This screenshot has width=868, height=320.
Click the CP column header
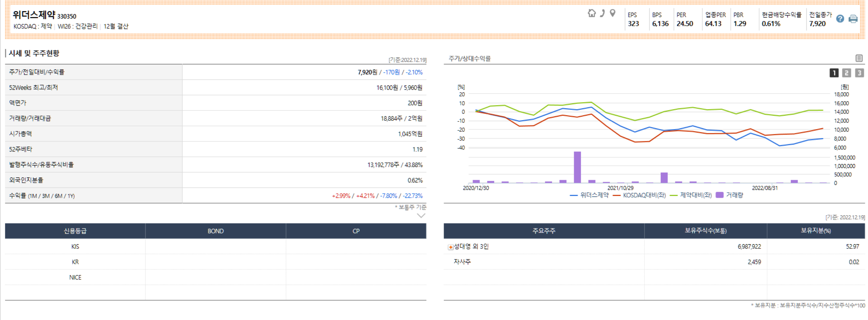(x=356, y=231)
